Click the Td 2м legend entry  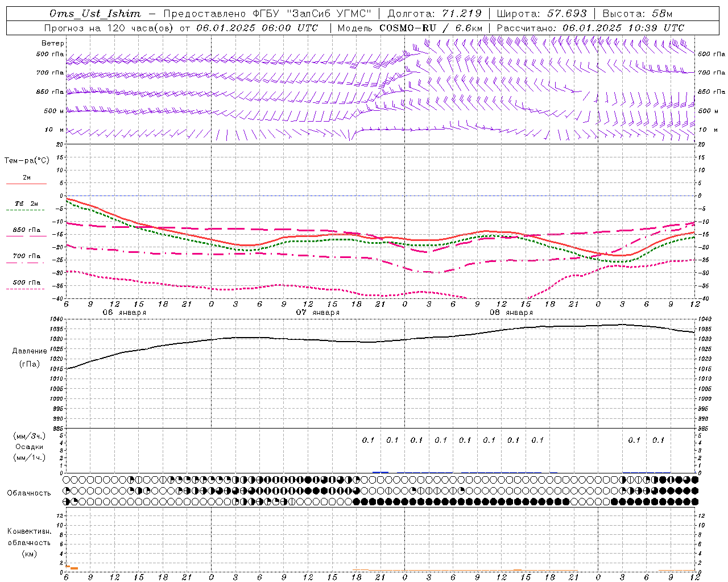click(26, 206)
